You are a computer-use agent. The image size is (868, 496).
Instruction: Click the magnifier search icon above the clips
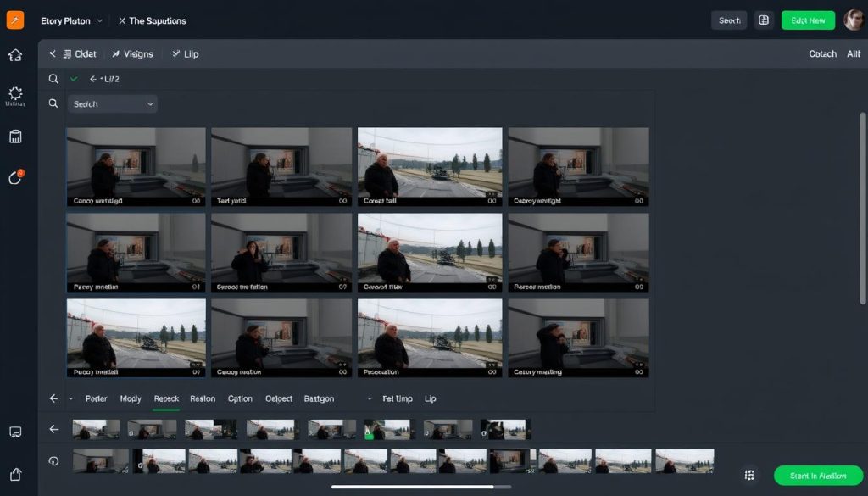point(53,78)
